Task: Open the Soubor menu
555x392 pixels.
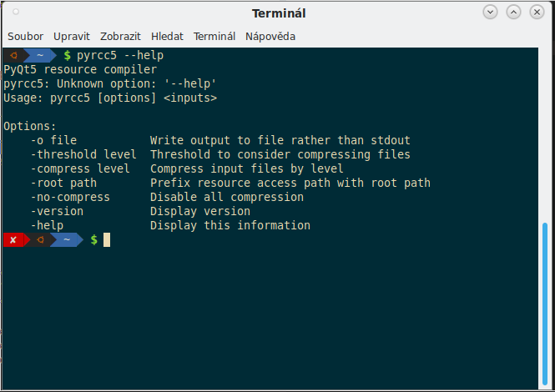Action: click(26, 37)
